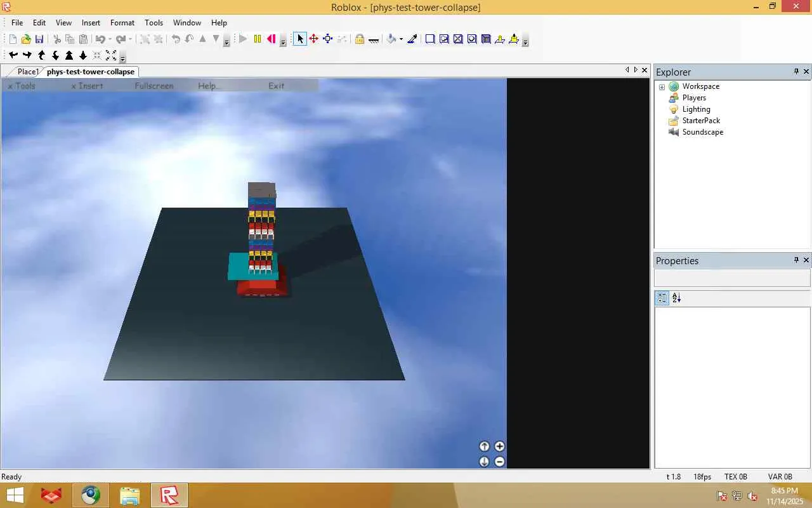Click the camera zoom in double-arrow icon
This screenshot has width=812, height=508.
(x=69, y=56)
